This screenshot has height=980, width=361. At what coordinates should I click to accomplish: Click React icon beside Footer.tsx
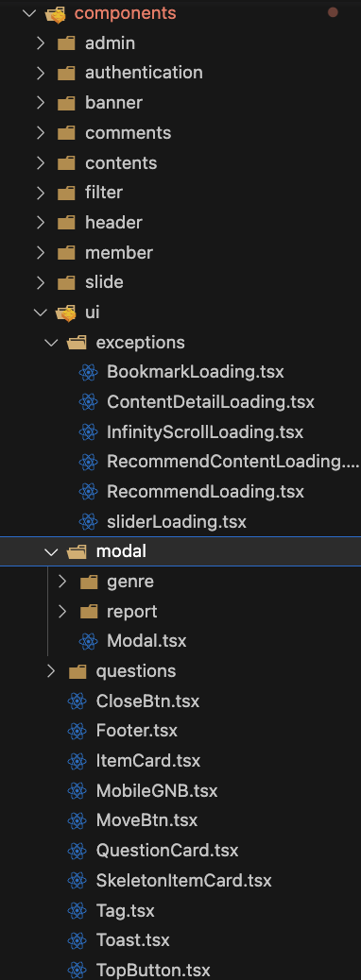point(77,732)
